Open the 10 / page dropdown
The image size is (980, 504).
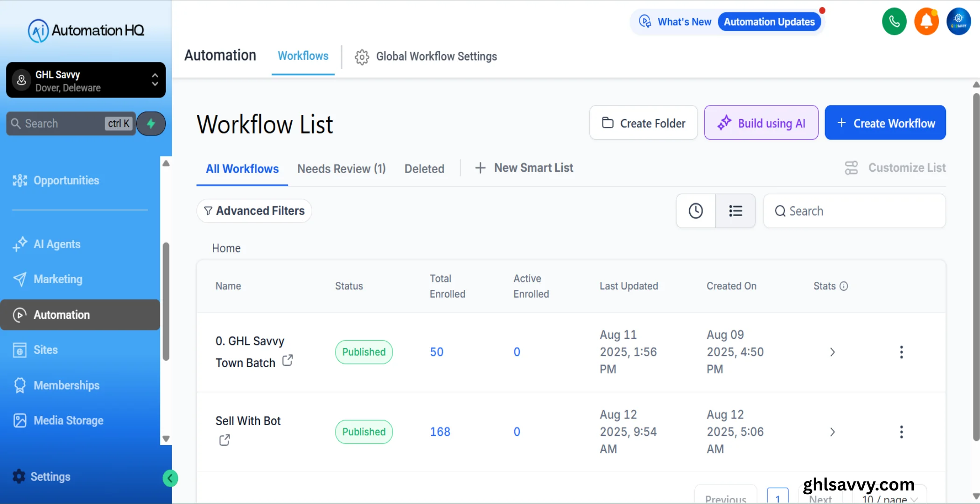889,498
